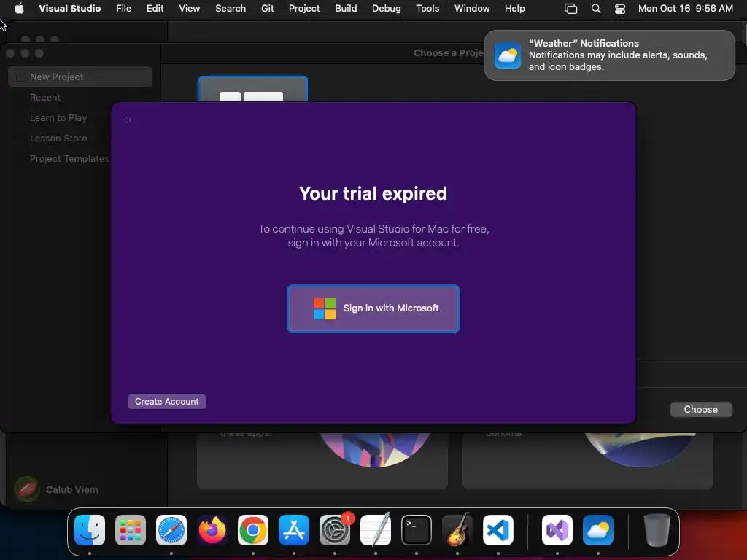Click Sign in with Microsoft button
This screenshot has width=747, height=560.
(x=373, y=308)
